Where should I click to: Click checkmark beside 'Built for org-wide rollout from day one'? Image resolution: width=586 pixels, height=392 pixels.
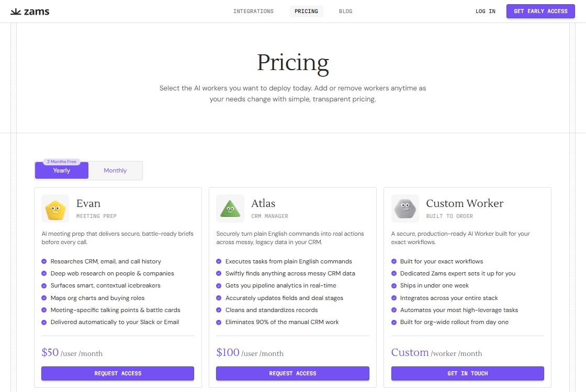point(394,322)
